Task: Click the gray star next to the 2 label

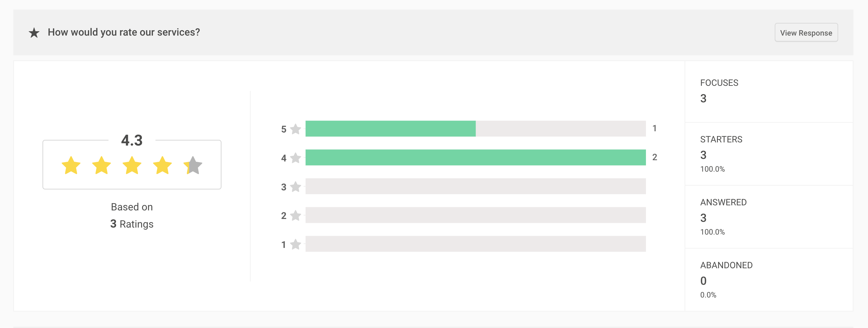Action: [x=295, y=215]
